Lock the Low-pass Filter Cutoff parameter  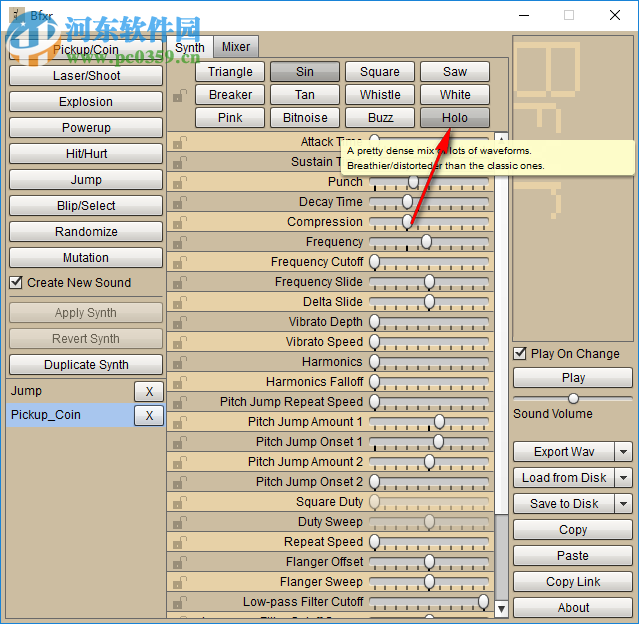point(179,602)
